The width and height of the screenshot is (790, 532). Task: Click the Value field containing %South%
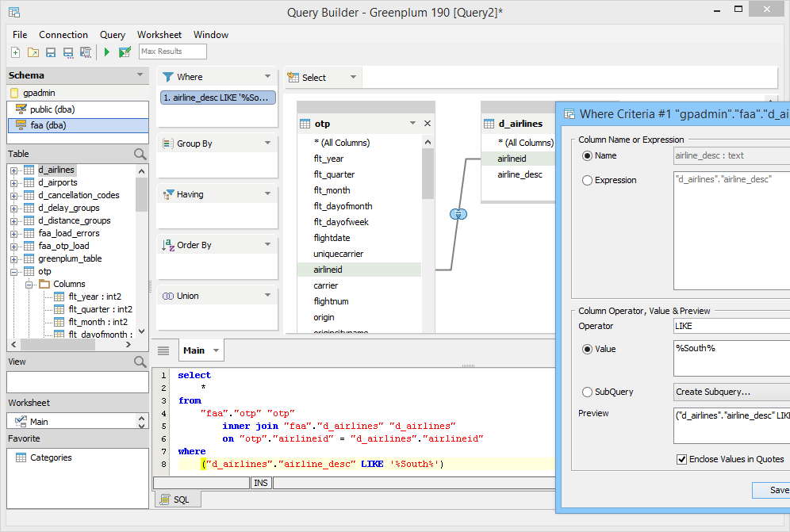coord(732,358)
